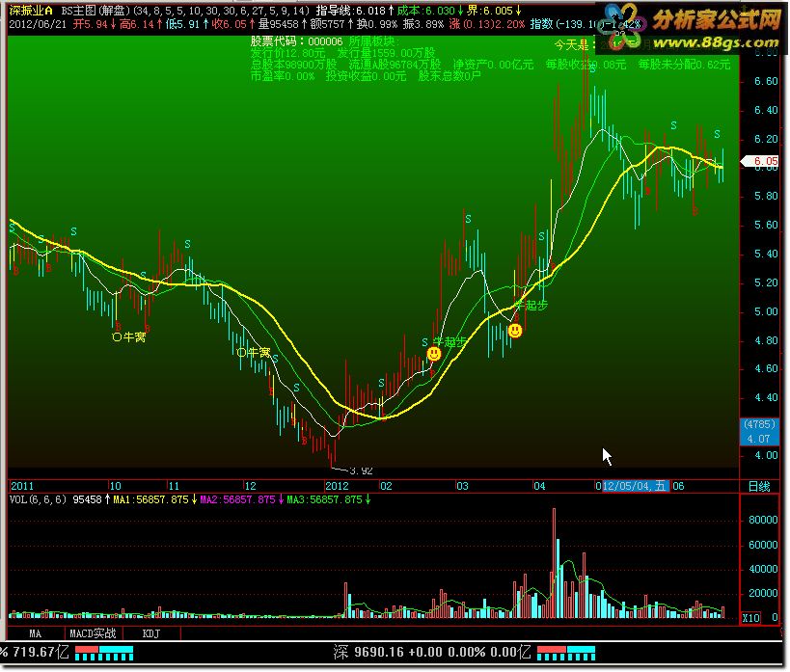The width and height of the screenshot is (790, 672).
Task: Click the stock name 深振业A
Action: 30,11
